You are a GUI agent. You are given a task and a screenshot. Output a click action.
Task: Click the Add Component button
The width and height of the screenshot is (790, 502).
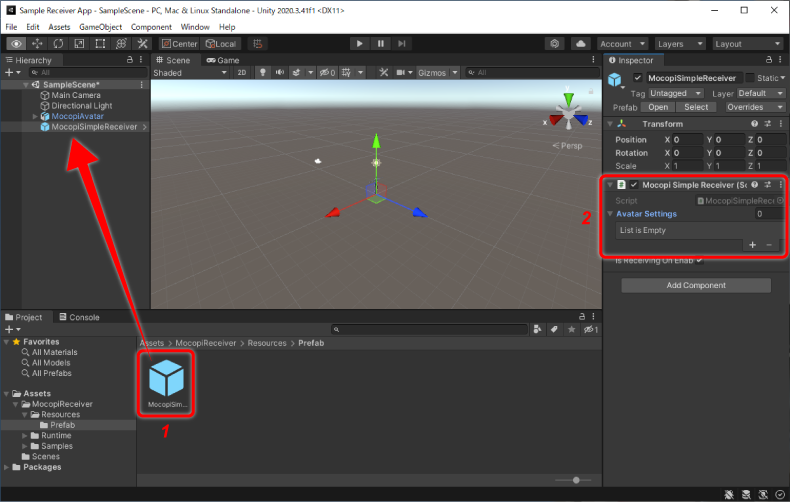696,286
